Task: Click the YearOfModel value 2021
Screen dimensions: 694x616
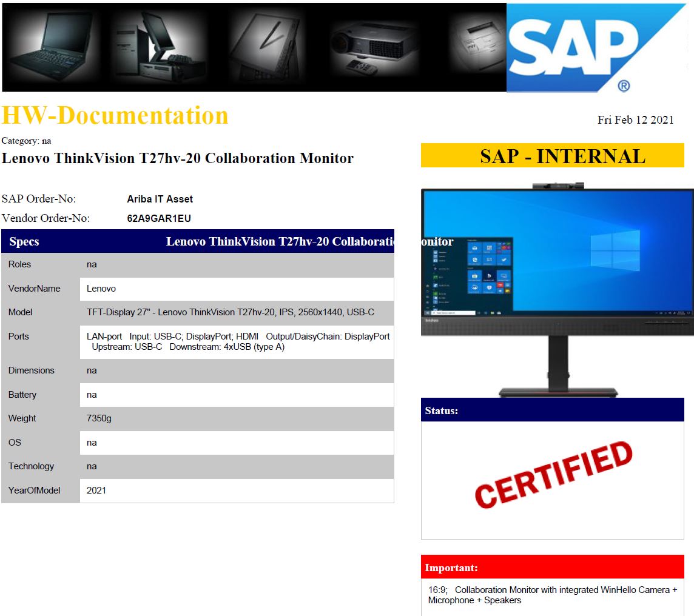Action: tap(96, 490)
